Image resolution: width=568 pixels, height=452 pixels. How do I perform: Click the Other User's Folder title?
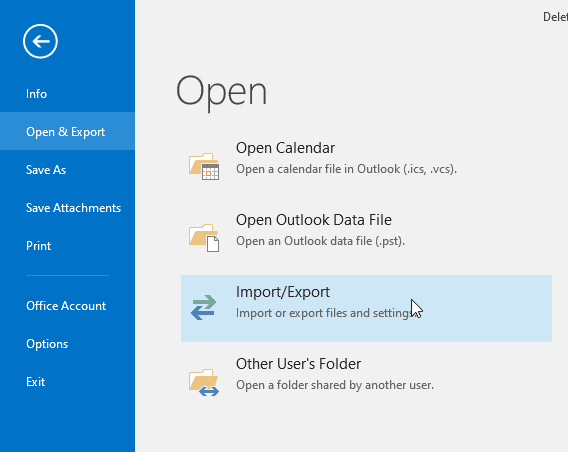(298, 364)
